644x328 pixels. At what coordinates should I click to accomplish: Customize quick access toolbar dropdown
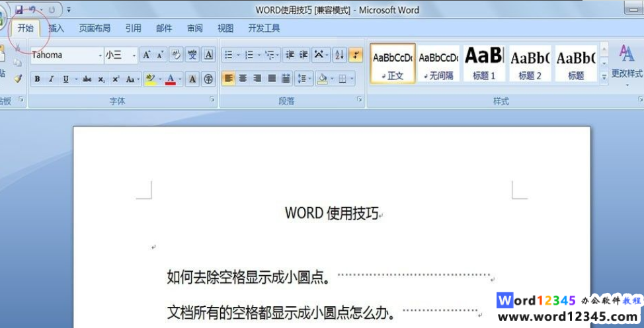69,10
